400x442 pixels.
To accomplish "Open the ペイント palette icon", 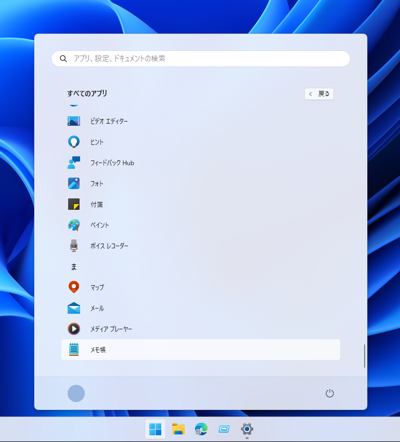I will point(74,225).
